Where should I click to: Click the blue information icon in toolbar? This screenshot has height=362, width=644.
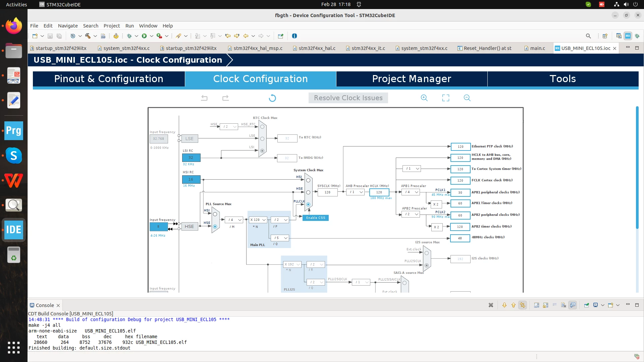pyautogui.click(x=294, y=36)
